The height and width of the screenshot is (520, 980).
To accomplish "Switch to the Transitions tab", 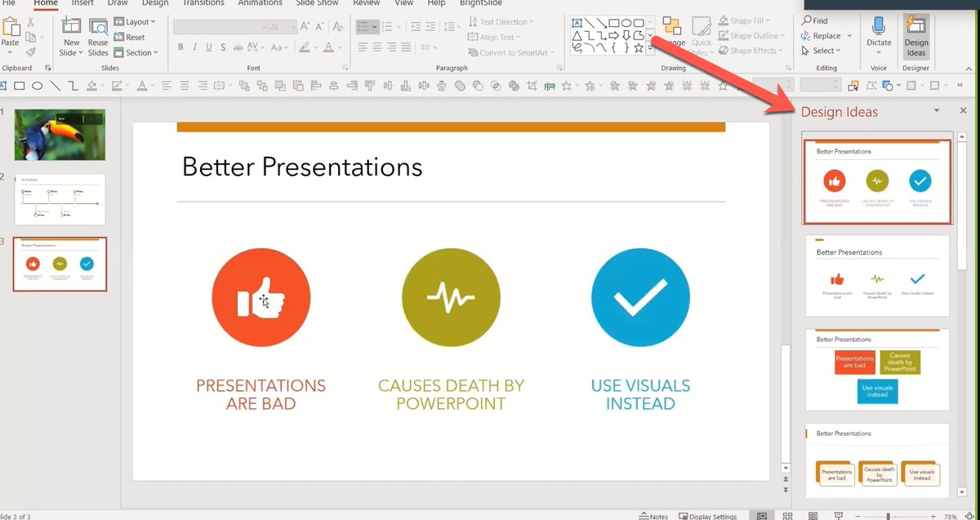I will click(203, 3).
